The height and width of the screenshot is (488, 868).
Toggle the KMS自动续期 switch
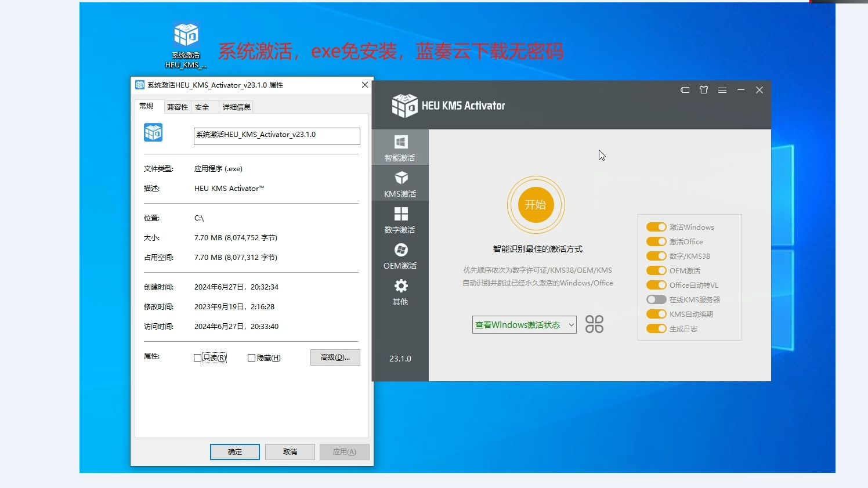click(x=656, y=314)
